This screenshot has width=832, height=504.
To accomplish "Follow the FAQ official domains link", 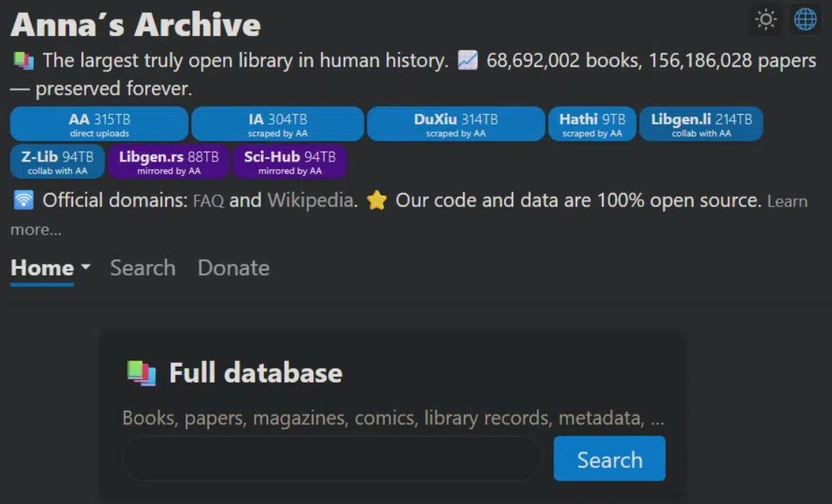I will pos(208,201).
